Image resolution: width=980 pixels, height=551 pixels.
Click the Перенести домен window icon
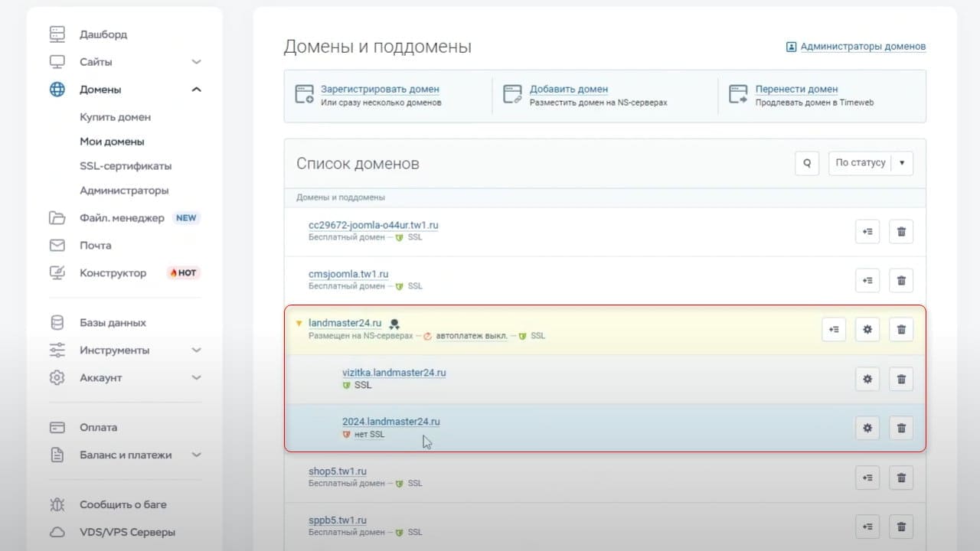tap(738, 94)
